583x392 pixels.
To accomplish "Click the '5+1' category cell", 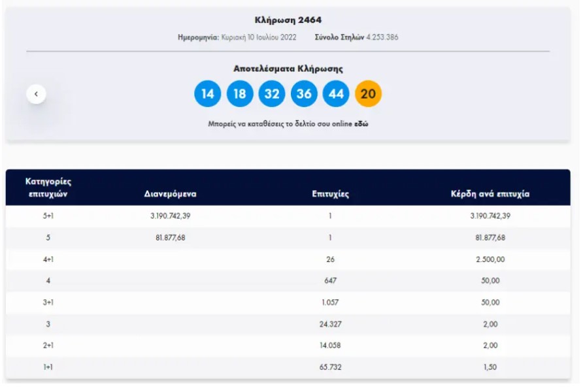I will click(x=48, y=216).
